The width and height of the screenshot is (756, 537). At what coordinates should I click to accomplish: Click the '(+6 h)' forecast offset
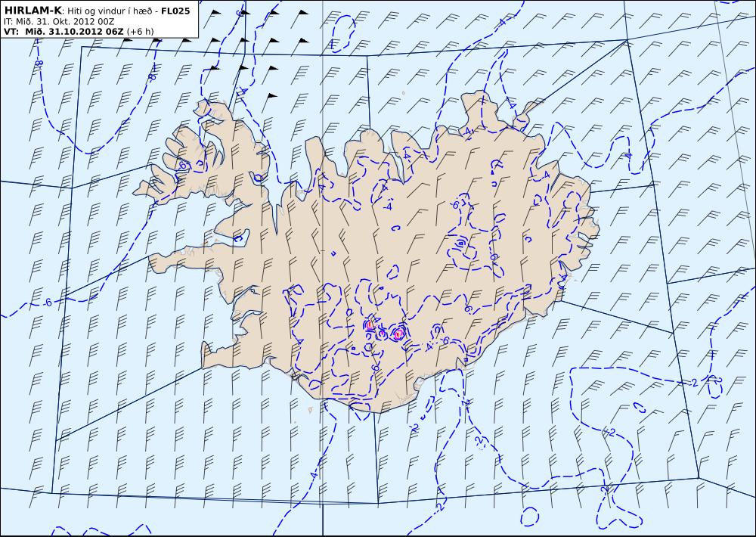coord(140,32)
